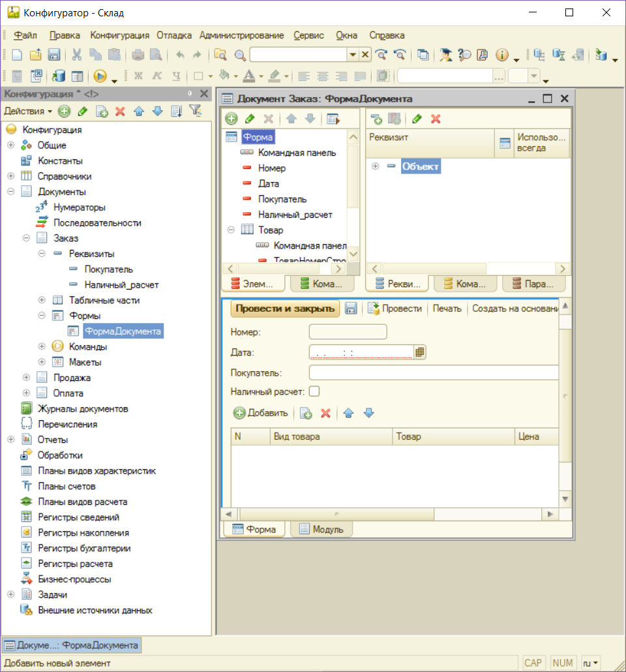Click the Добавить button in form preview
The width and height of the screenshot is (626, 672).
[261, 413]
